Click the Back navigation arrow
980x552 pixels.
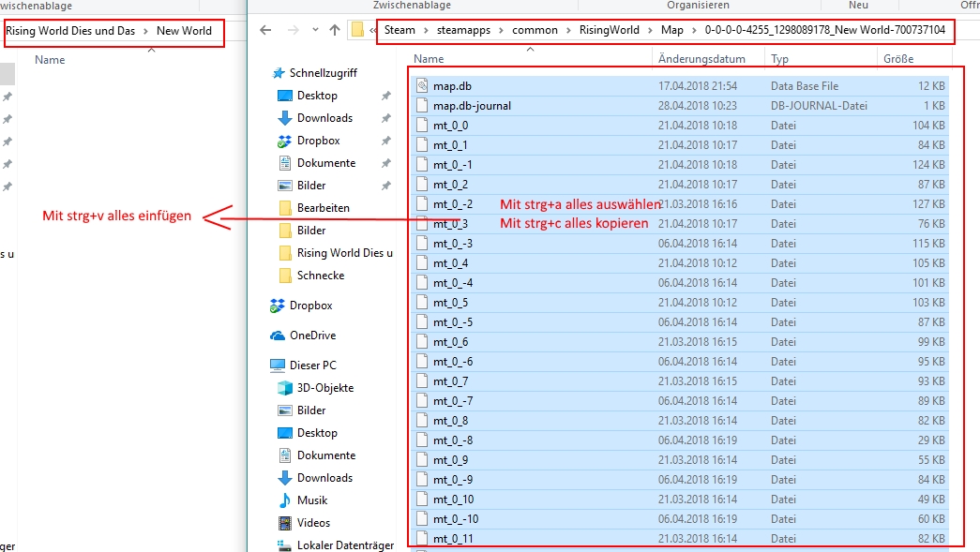pyautogui.click(x=265, y=30)
